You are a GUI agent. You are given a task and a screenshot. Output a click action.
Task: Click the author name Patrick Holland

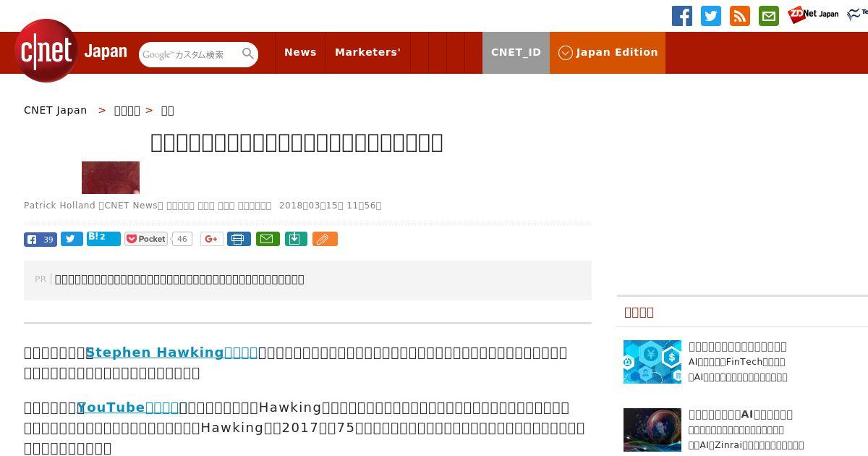(59, 206)
